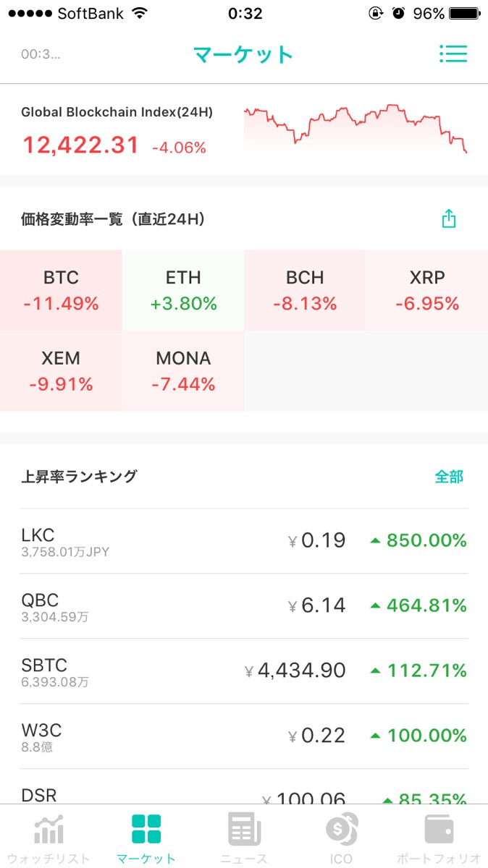Open the ICO coin icon tab

[341, 830]
